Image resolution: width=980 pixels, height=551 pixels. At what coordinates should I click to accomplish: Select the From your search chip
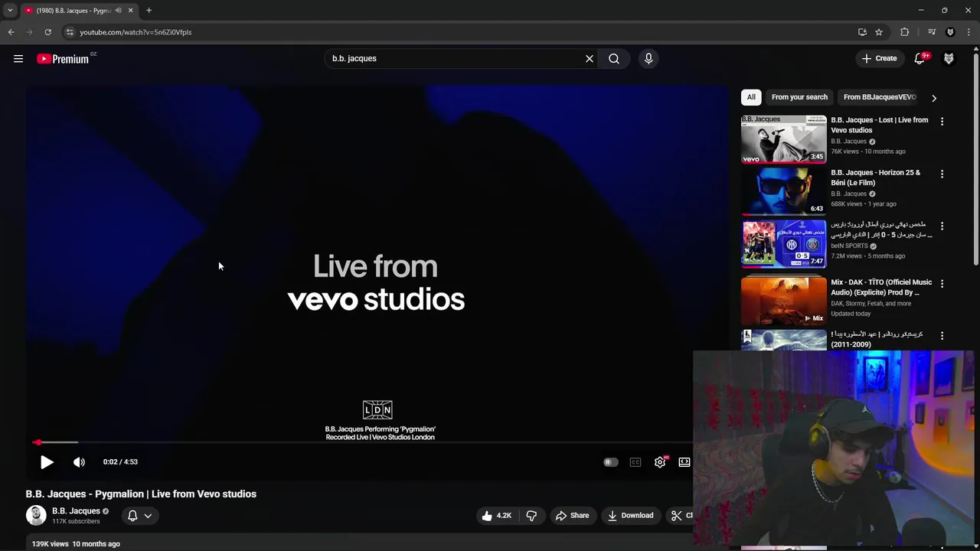(799, 97)
